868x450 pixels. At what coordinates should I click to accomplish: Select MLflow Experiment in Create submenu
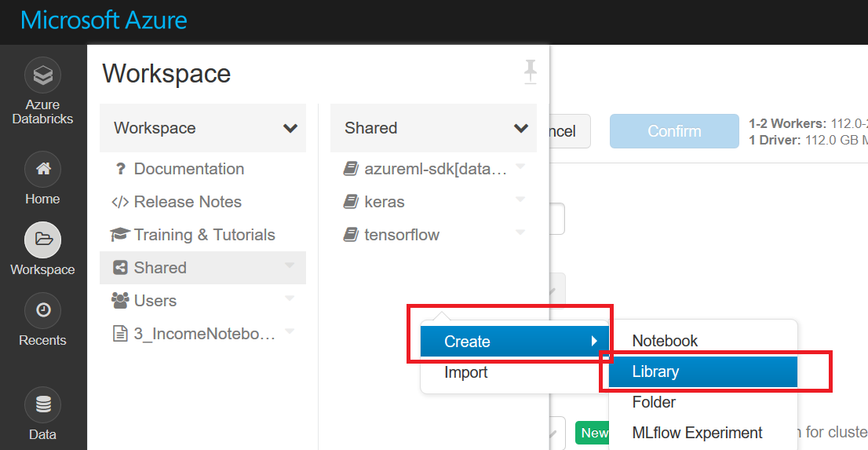click(x=703, y=432)
